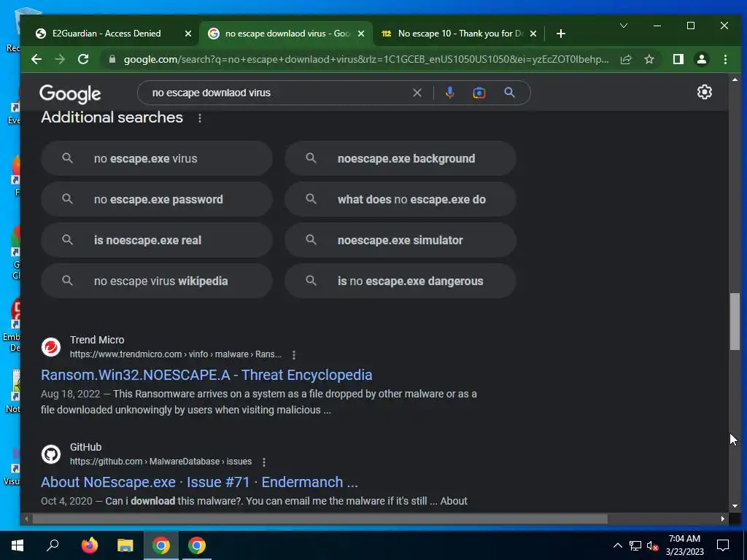Click the GitHub site favicon
The height and width of the screenshot is (560, 747).
point(51,454)
